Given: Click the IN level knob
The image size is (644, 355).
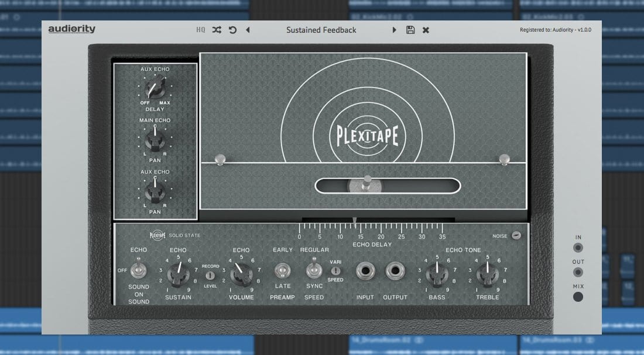Looking at the screenshot, I should pos(578,247).
